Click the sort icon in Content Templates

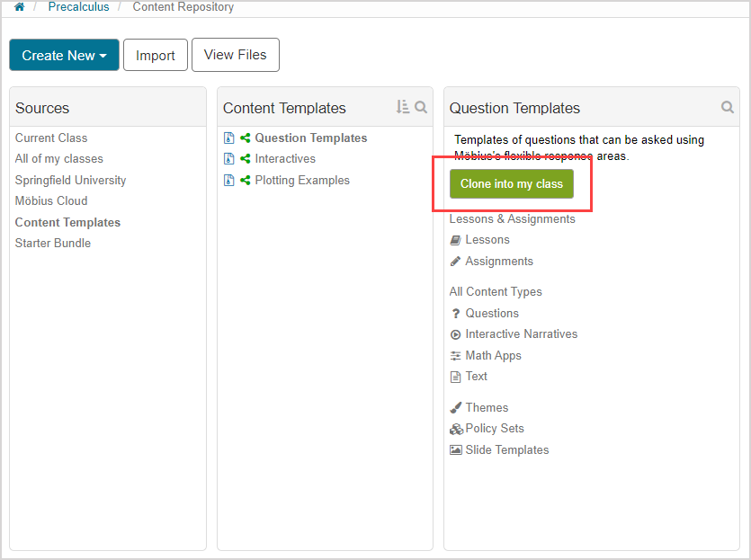pos(403,106)
